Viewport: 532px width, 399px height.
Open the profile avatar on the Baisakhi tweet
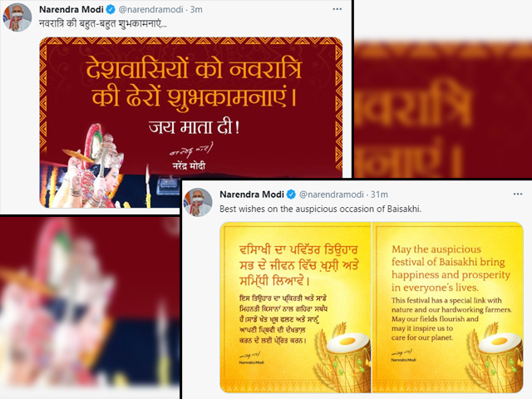pyautogui.click(x=198, y=202)
